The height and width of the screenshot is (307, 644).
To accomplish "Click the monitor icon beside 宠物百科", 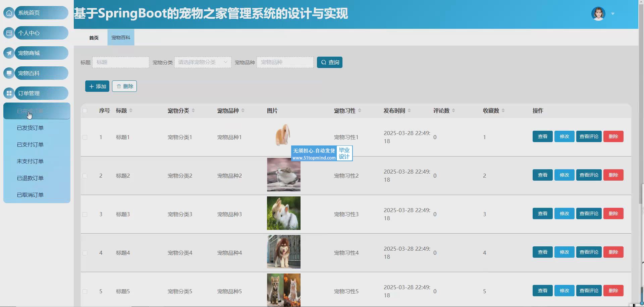I will (x=9, y=73).
